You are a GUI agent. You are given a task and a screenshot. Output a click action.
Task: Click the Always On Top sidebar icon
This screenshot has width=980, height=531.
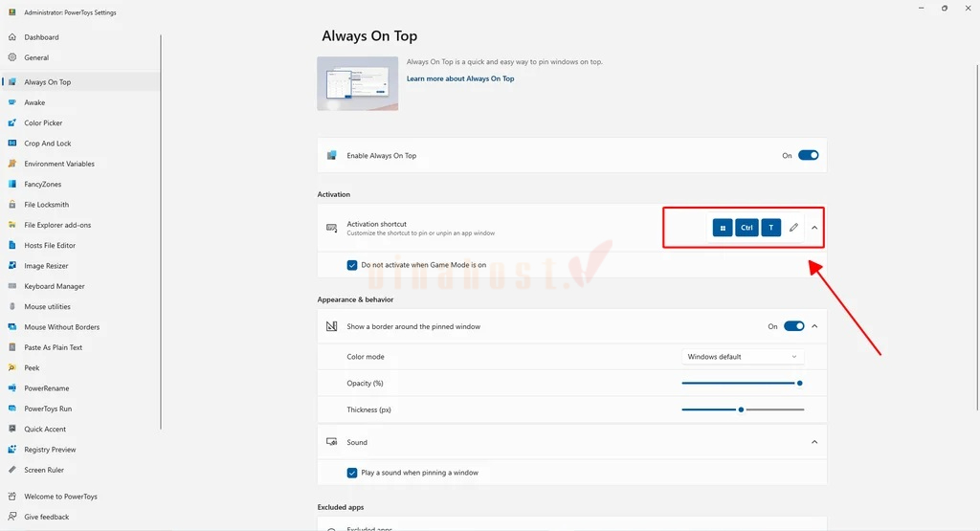(11, 82)
